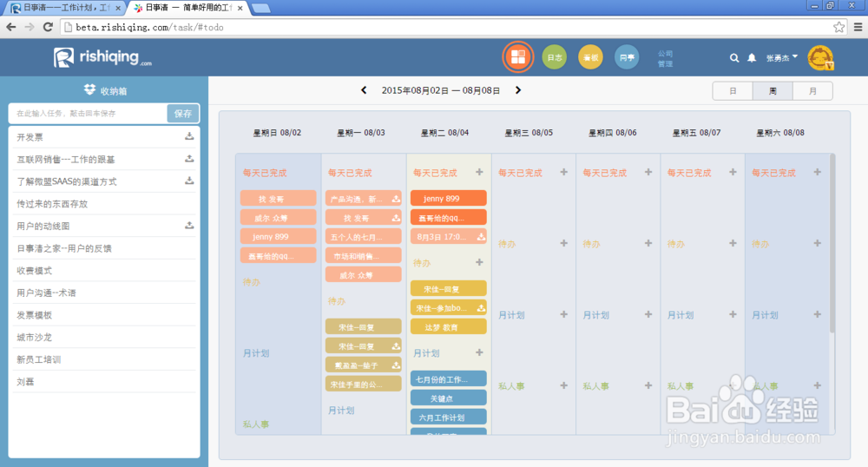Click upload icon beside 开发票
The width and height of the screenshot is (868, 467).
pos(189,136)
